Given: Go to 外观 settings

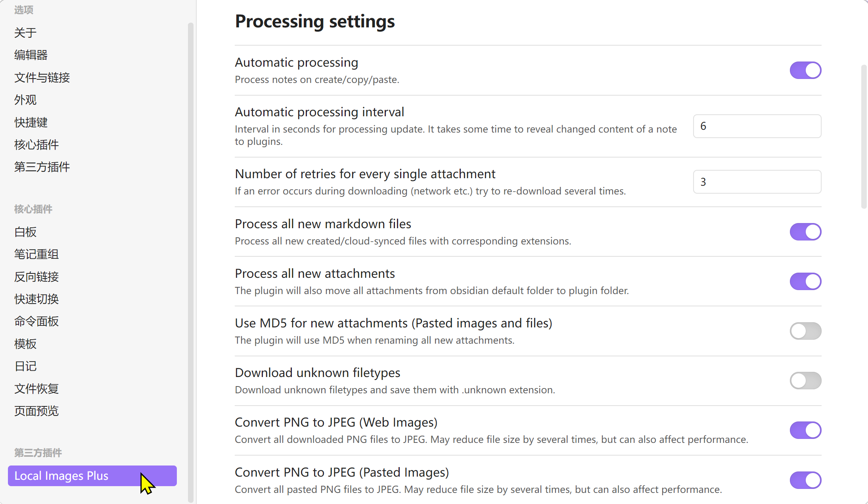Looking at the screenshot, I should (25, 100).
